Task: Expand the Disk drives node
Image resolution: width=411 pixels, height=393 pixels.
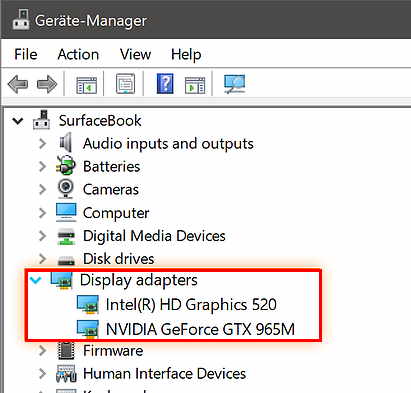Action: (x=42, y=259)
